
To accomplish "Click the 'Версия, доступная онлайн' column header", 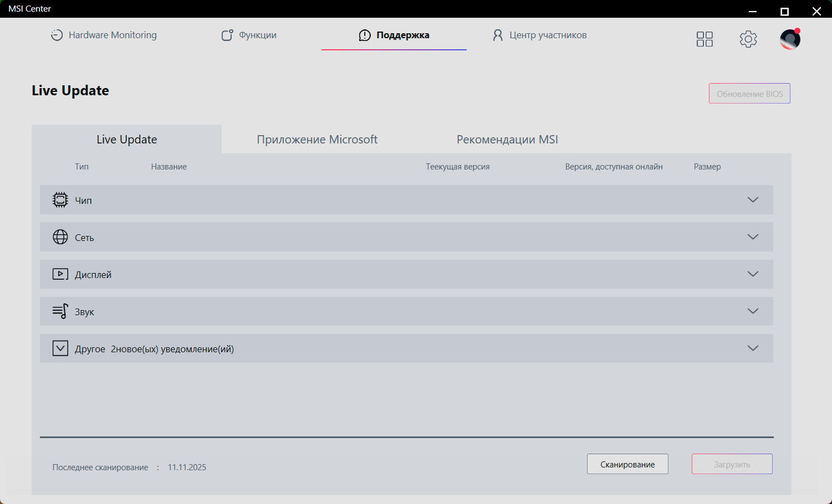I will 614,167.
